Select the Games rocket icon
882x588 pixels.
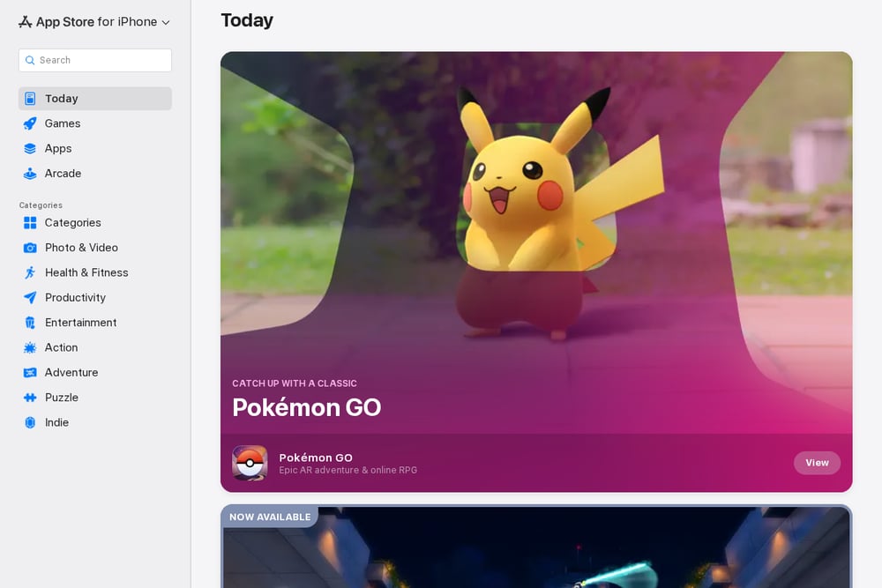pyautogui.click(x=30, y=123)
